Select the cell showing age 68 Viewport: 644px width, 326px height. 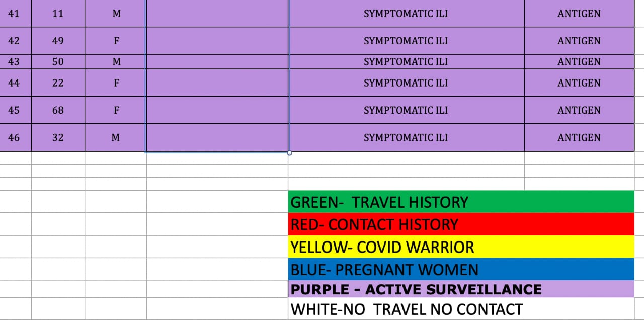click(58, 110)
